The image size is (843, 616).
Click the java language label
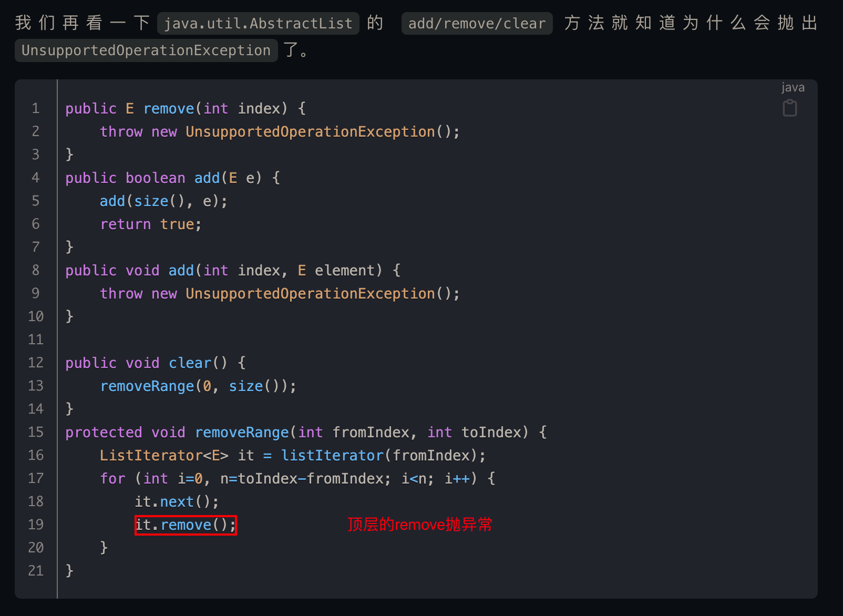[793, 87]
